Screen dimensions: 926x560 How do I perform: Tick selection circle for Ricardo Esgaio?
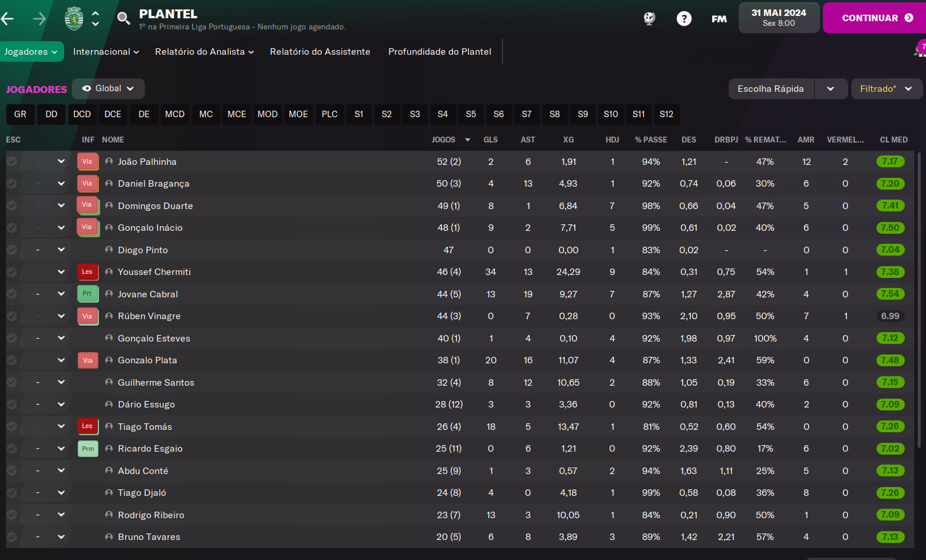[12, 448]
